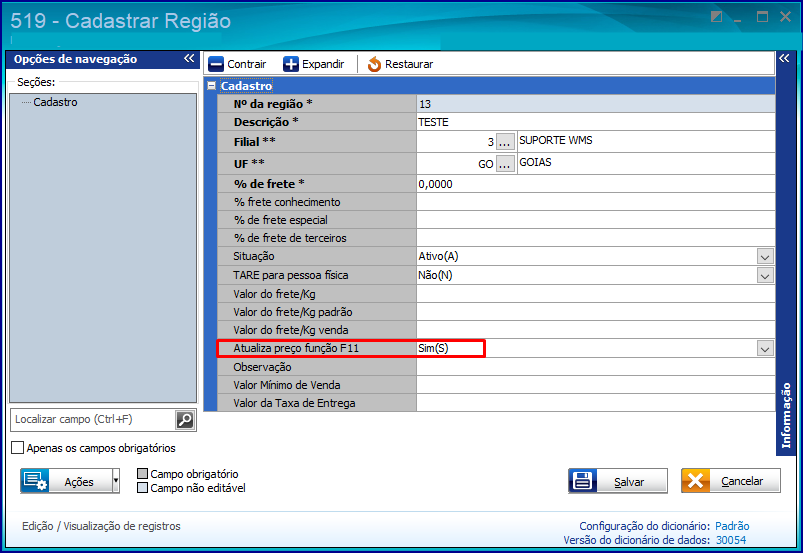Click the TARE para pessoa física label
The height and width of the screenshot is (553, 803).
[290, 275]
